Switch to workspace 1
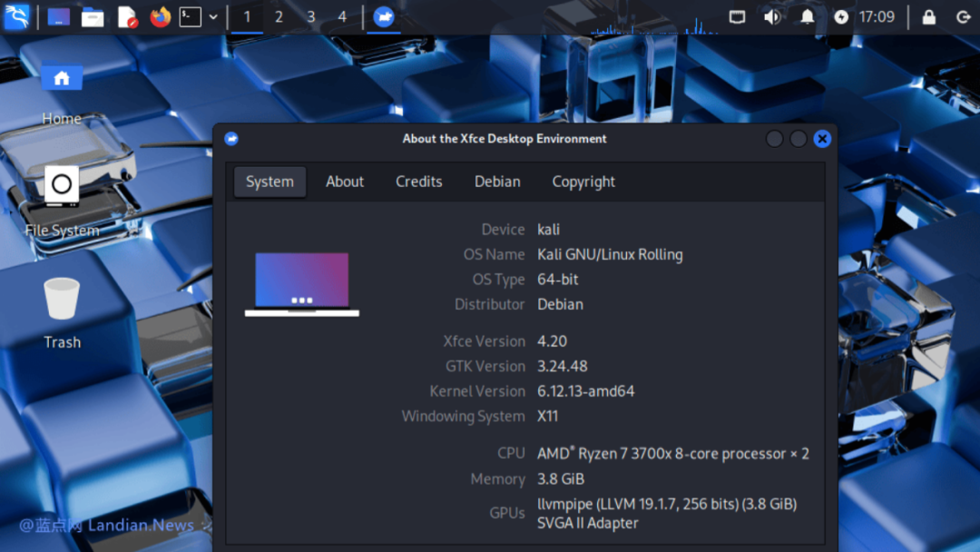Viewport: 980px width, 552px height. point(247,17)
